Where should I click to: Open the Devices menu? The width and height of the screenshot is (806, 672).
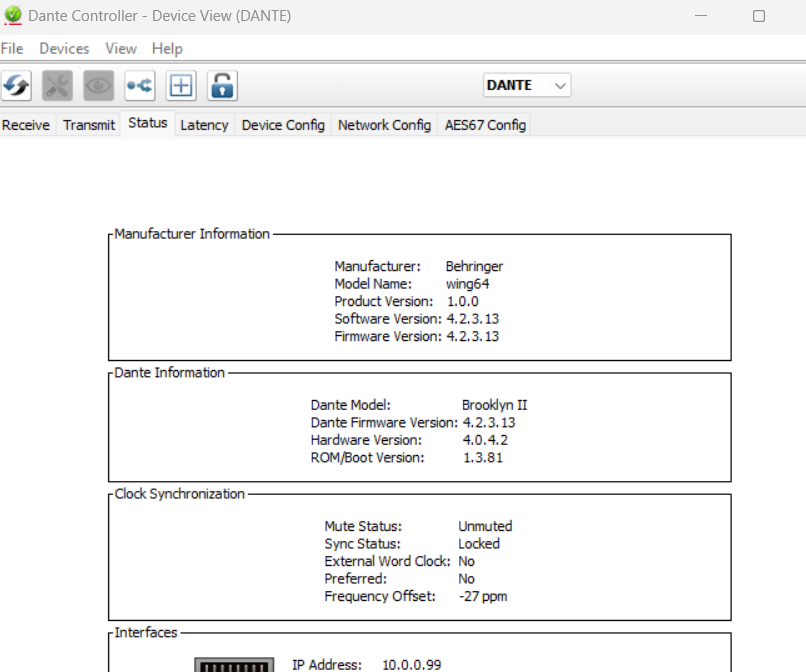tap(64, 48)
